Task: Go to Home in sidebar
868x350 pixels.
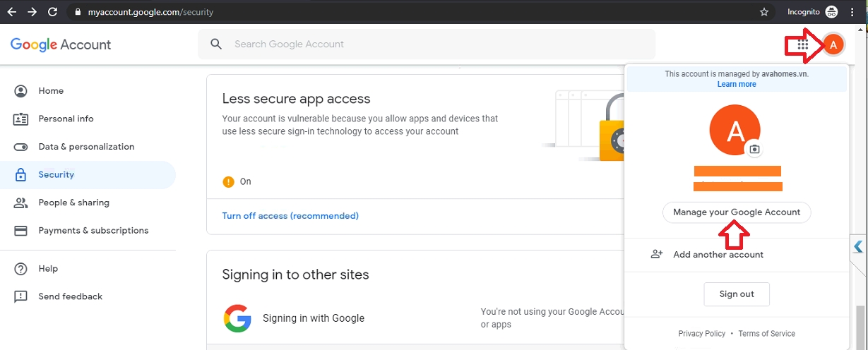Action: pos(51,91)
